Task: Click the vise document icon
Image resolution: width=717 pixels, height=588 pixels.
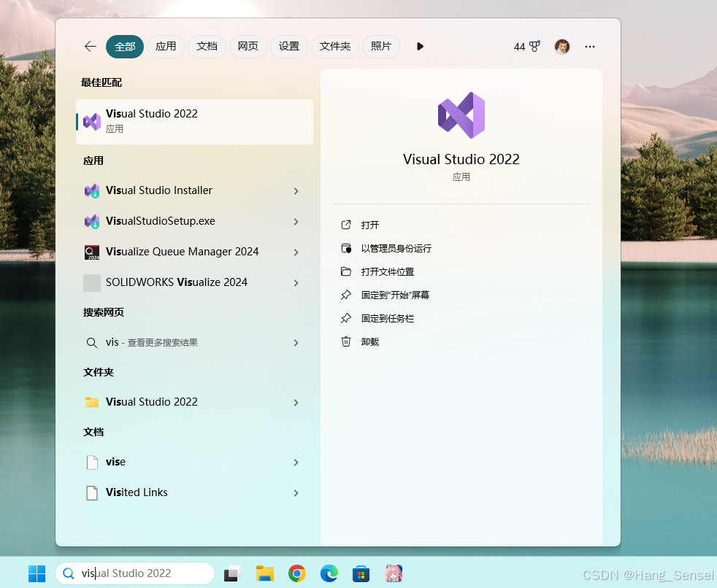Action: [92, 463]
